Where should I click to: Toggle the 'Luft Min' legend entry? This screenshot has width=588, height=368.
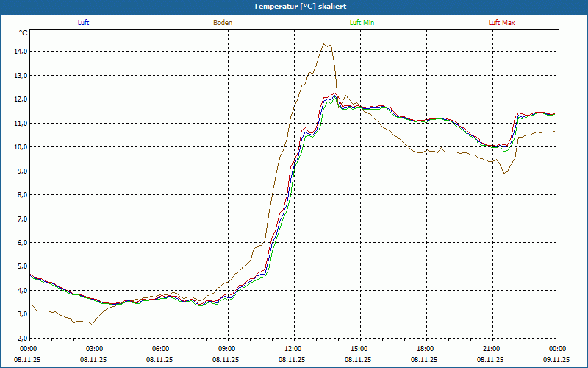[x=362, y=23]
